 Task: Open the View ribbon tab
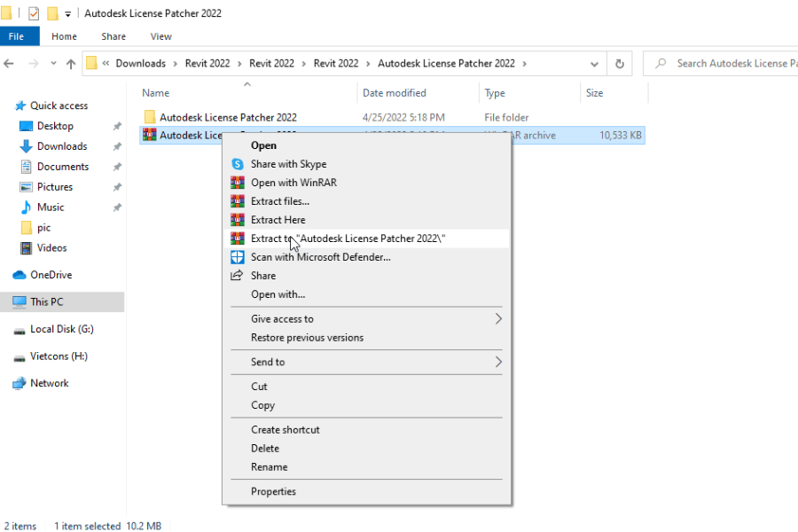[x=160, y=36]
